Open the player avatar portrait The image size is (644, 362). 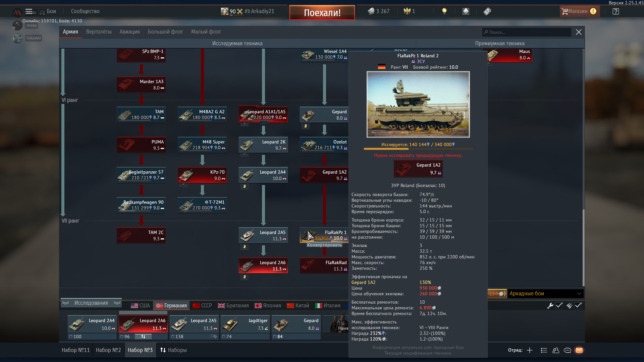coord(224,11)
